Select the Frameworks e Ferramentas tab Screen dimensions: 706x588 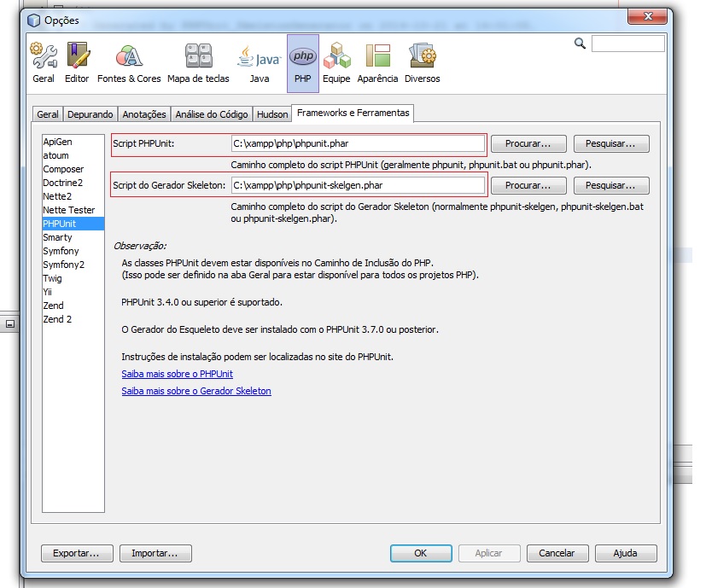click(x=353, y=113)
